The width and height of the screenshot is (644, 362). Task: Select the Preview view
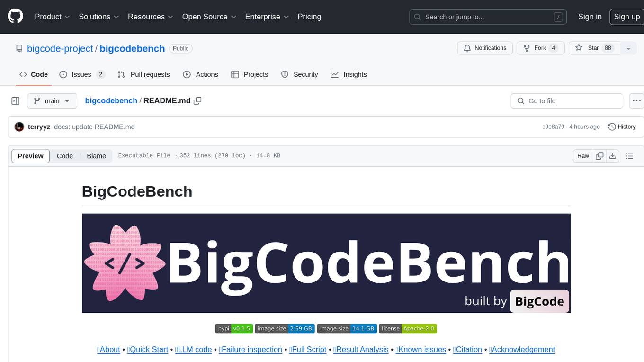click(x=31, y=156)
